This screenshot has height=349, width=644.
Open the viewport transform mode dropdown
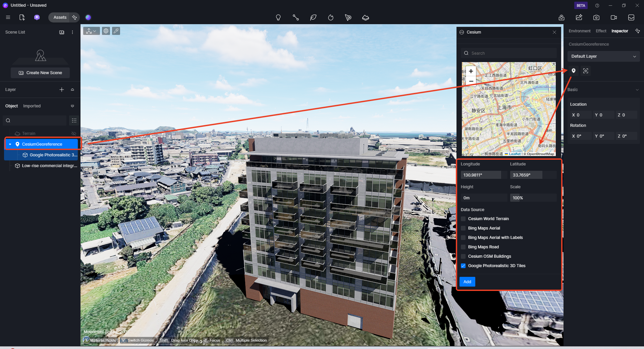pyautogui.click(x=91, y=31)
